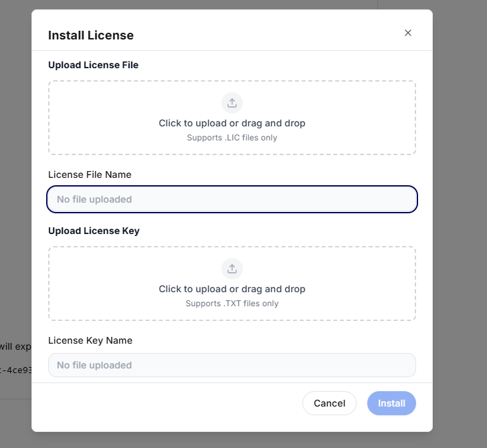Viewport: 487px width, 448px height.
Task: Click the "Supports .TXT files only" hint
Action: coord(232,304)
